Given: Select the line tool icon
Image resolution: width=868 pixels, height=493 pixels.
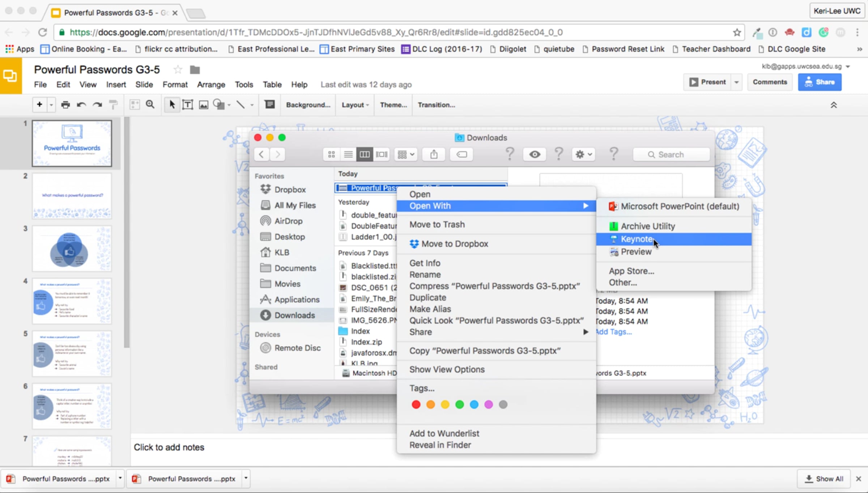Looking at the screenshot, I should pos(241,105).
